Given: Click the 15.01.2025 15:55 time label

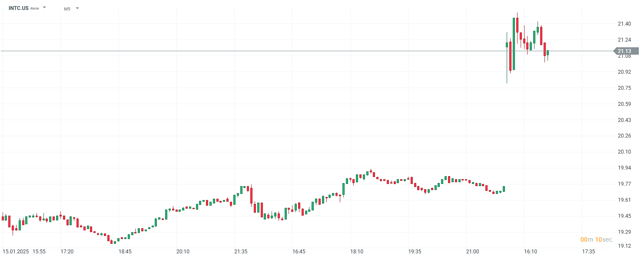Looking at the screenshot, I should tap(24, 252).
